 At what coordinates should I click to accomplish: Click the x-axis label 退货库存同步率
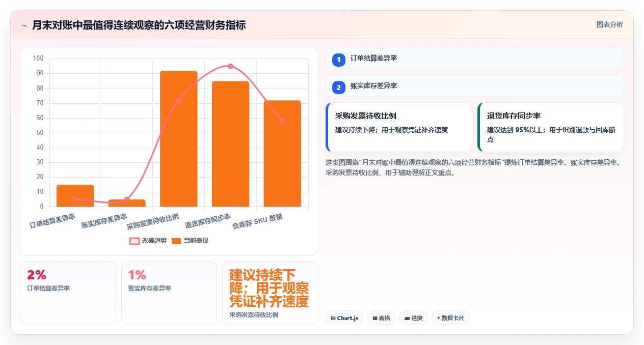click(x=208, y=221)
